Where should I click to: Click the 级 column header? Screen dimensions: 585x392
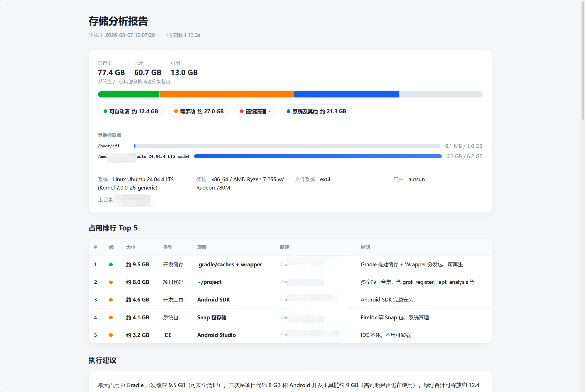tap(111, 247)
